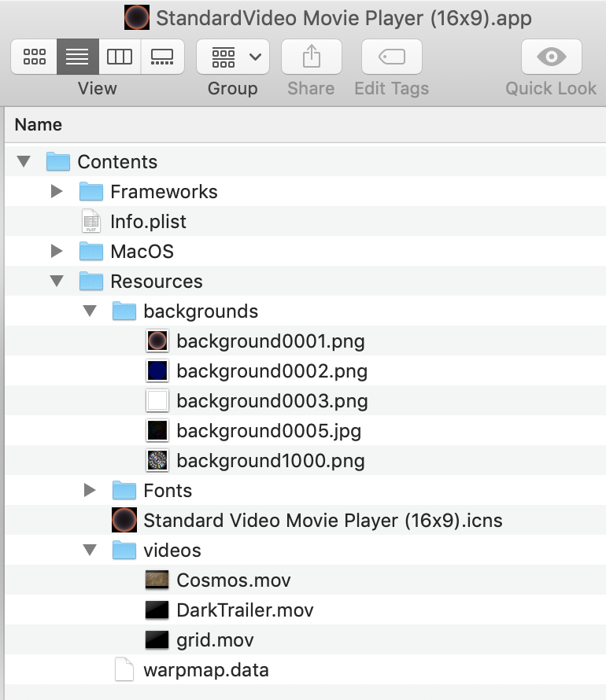Click the Quick Look eye icon

(551, 57)
